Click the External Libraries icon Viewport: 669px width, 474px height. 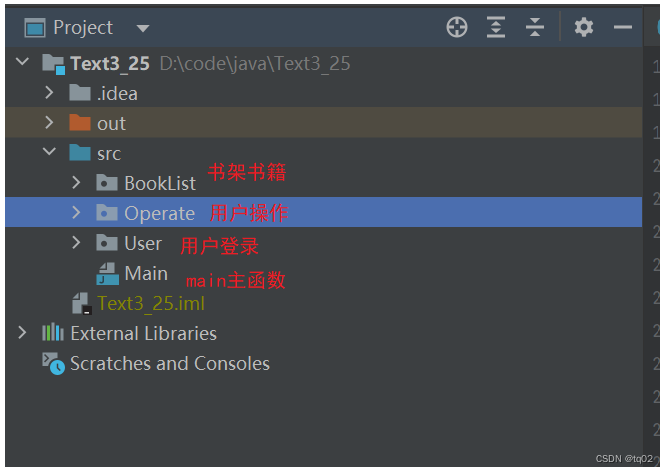[53, 333]
